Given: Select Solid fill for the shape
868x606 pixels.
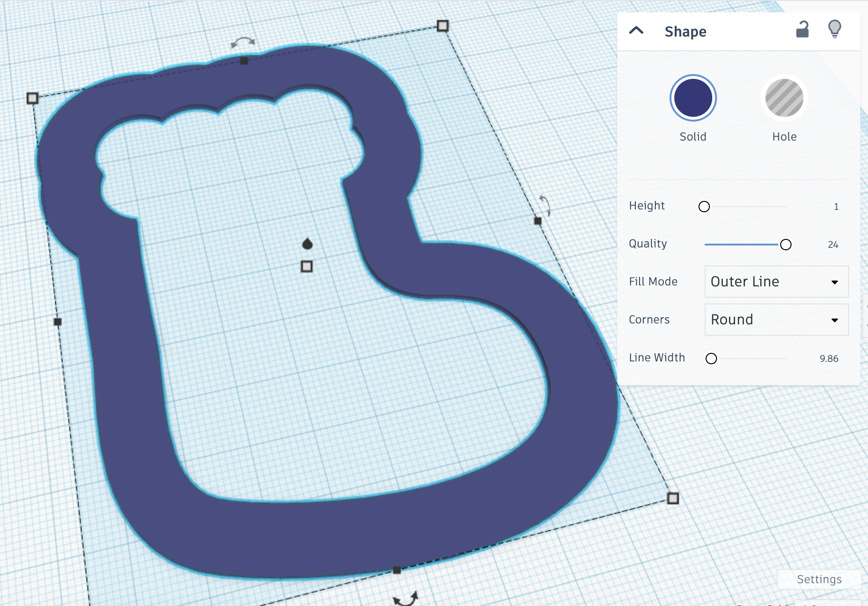Looking at the screenshot, I should (692, 97).
